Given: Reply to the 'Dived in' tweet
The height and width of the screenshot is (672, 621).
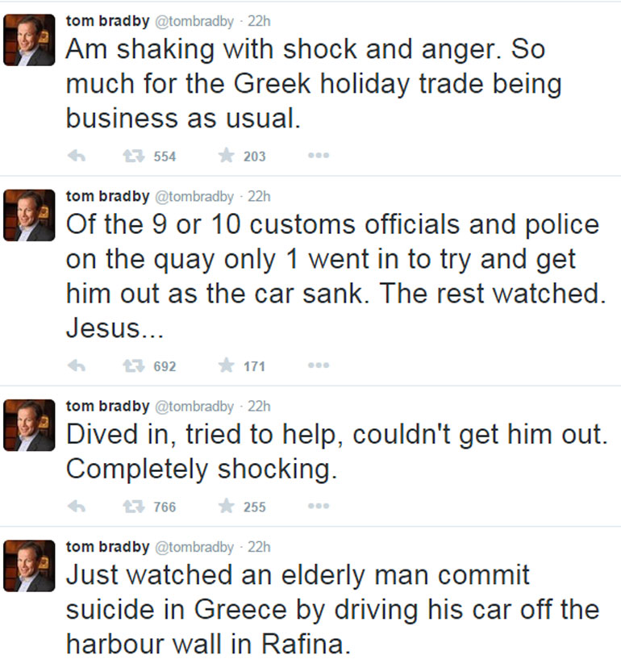Looking at the screenshot, I should pos(77,507).
